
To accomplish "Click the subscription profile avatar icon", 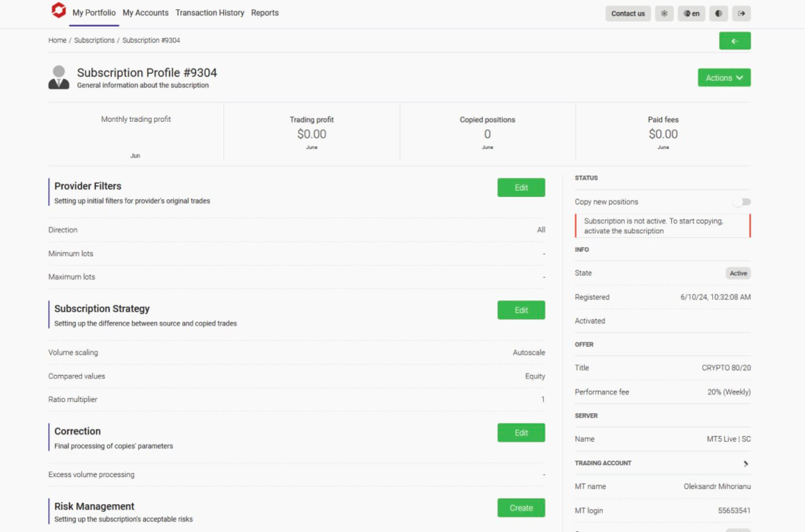I will pyautogui.click(x=59, y=78).
